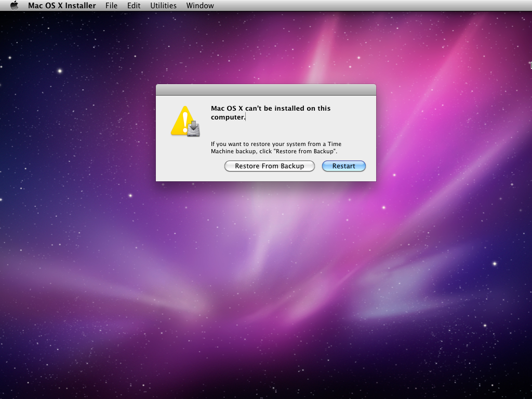This screenshot has height=399, width=532.
Task: Open the Apple menu
Action: (x=14, y=5)
